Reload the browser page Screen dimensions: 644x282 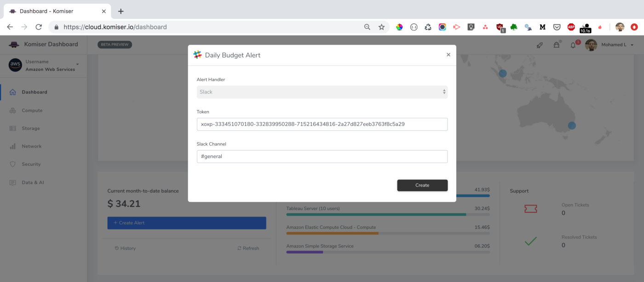[39, 27]
